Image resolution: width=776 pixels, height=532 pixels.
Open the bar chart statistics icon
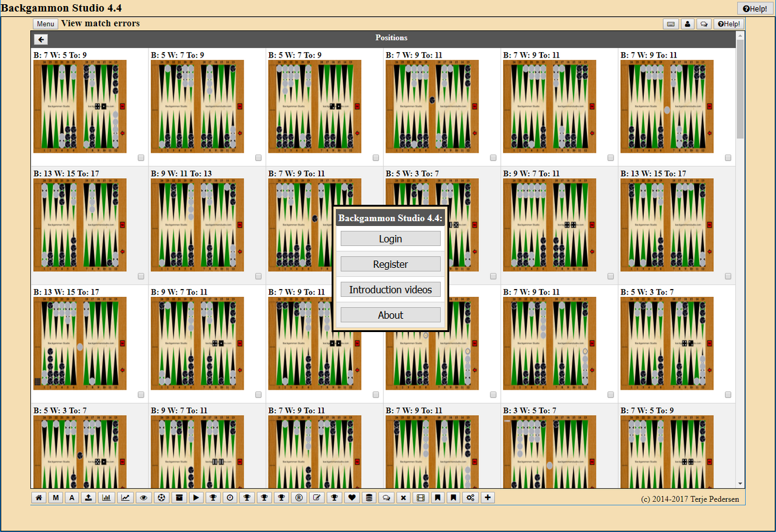click(x=107, y=497)
